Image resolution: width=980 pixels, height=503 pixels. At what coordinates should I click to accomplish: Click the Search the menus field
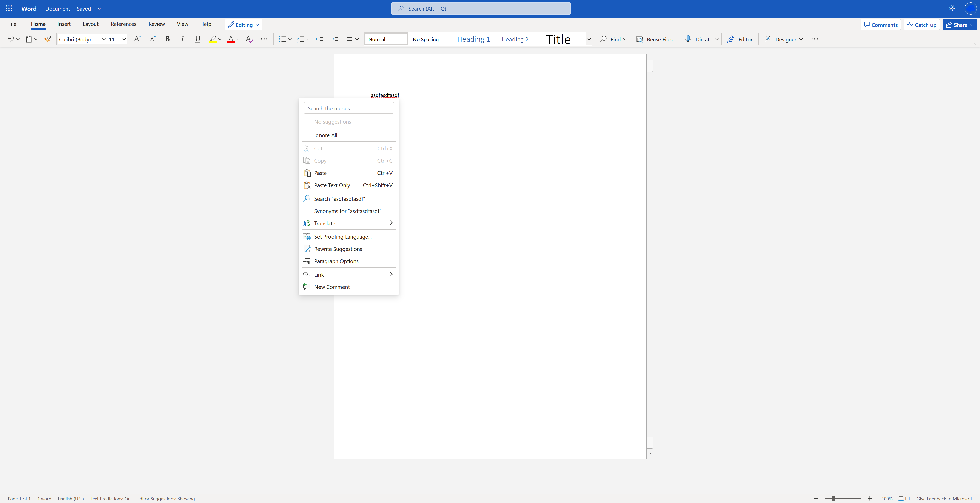348,108
